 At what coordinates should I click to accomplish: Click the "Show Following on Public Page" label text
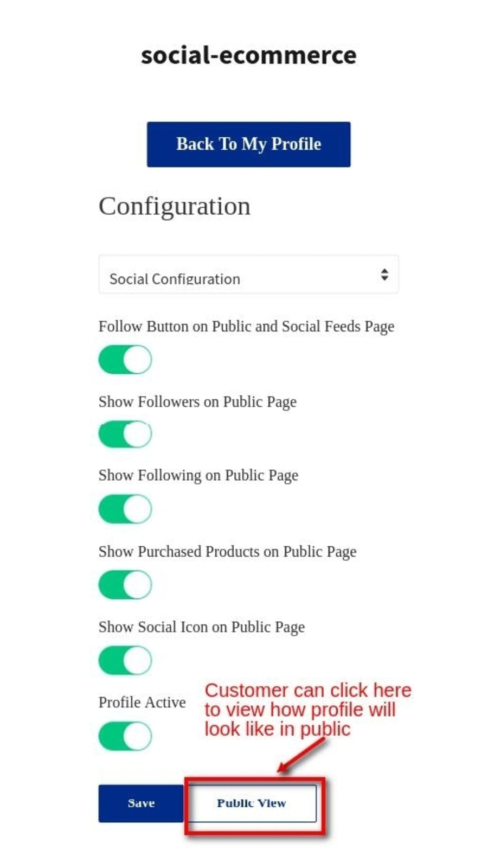tap(198, 476)
